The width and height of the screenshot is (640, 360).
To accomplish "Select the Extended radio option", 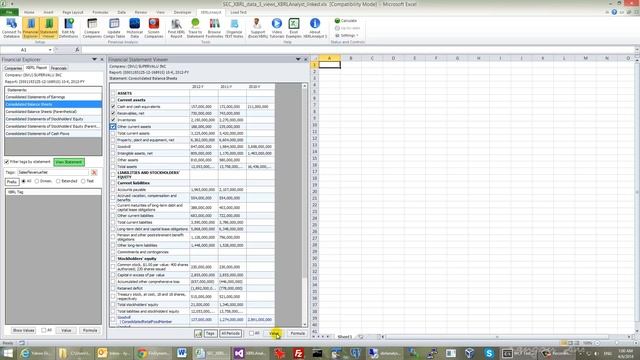I will [x=58, y=181].
